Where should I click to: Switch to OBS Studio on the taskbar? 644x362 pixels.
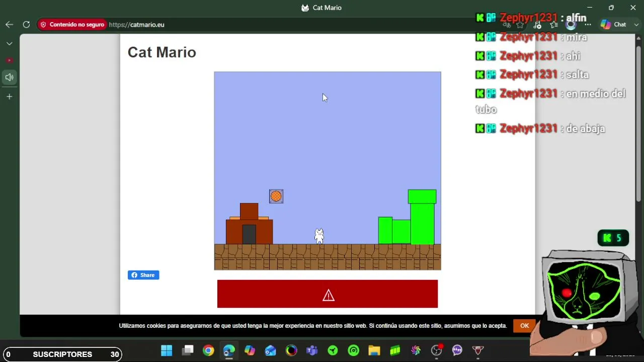437,350
